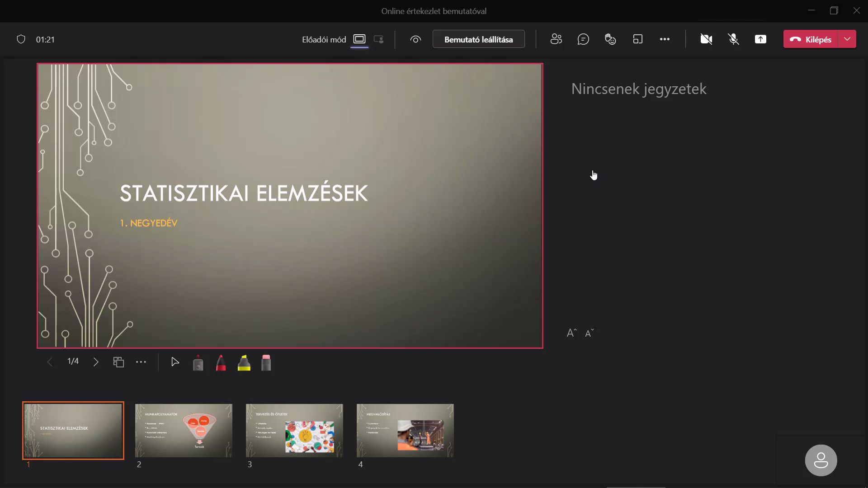Image resolution: width=868 pixels, height=488 pixels.
Task: Open the share content tray icon
Action: pos(760,39)
